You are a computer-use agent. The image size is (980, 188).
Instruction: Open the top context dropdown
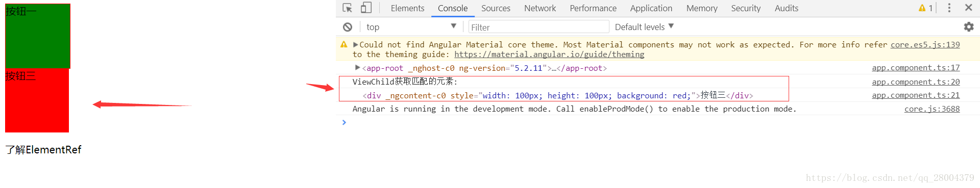pos(411,27)
